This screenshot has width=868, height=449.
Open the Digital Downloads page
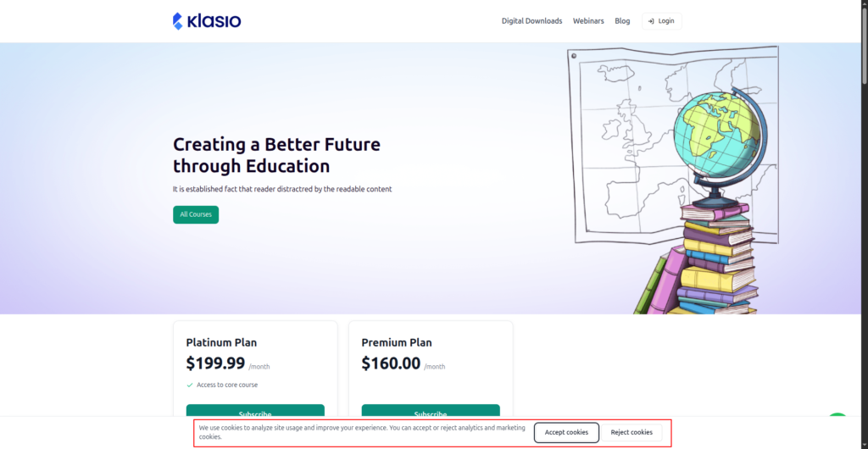(531, 21)
